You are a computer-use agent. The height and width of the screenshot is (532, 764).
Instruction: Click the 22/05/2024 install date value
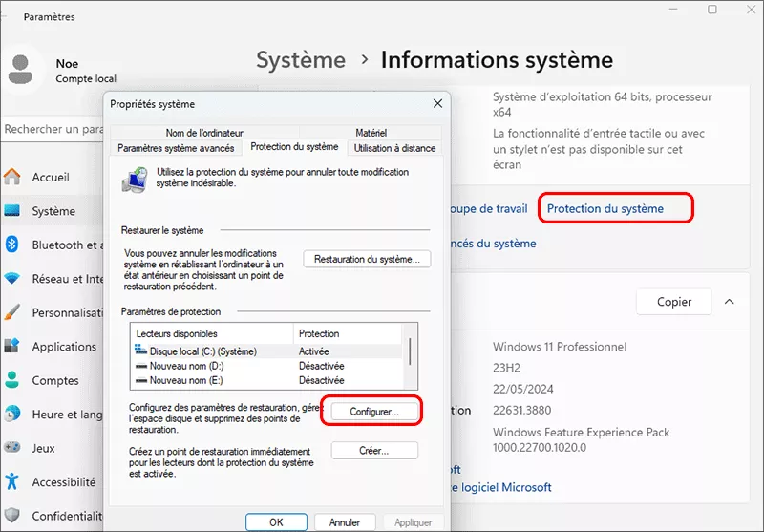[522, 389]
